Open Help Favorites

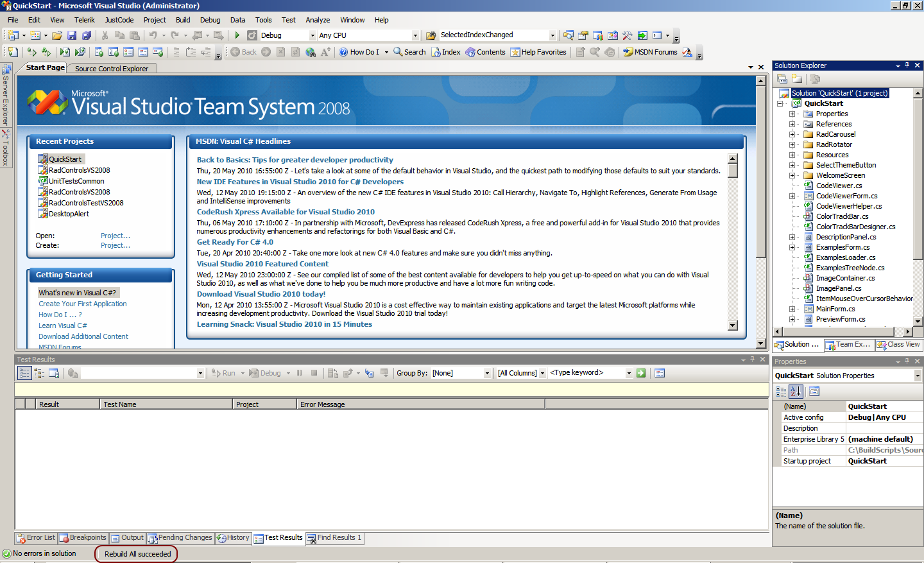538,52
